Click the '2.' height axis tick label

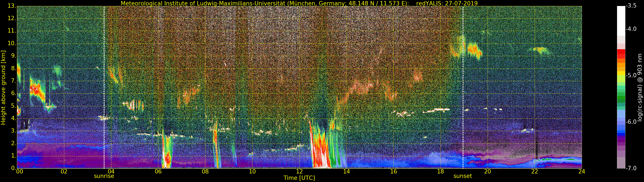coord(13,143)
